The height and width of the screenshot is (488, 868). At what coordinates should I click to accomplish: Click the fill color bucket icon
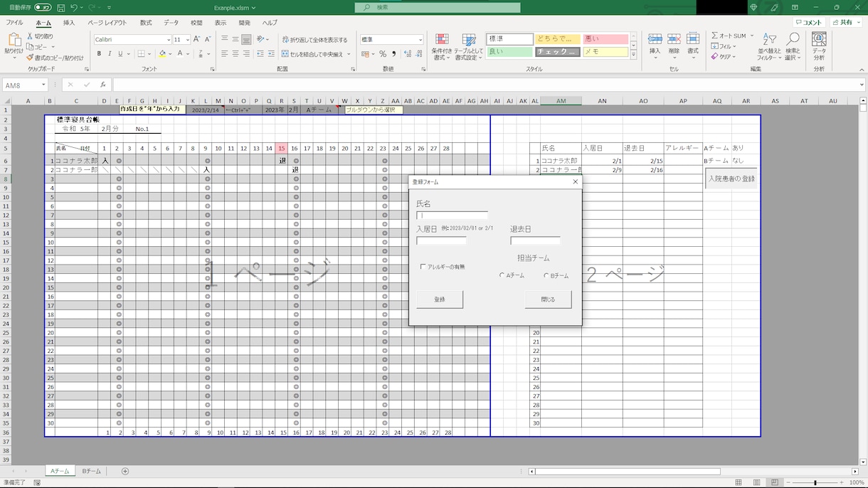point(162,54)
